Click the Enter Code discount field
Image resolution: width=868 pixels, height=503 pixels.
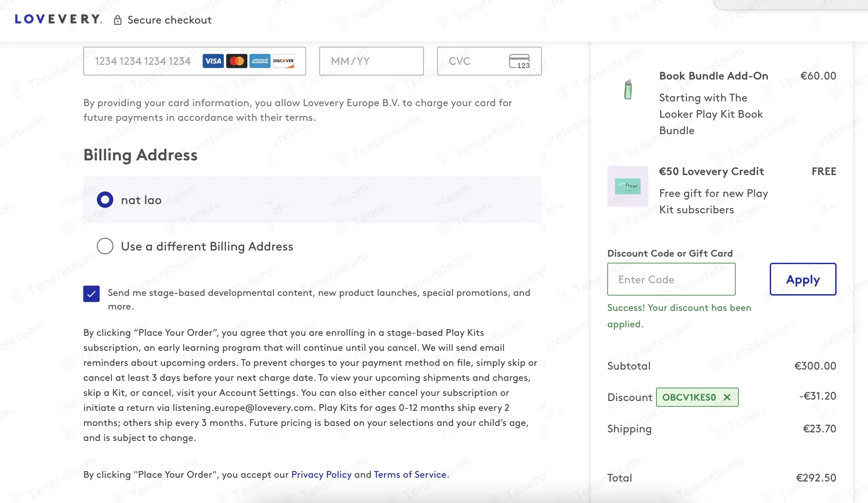671,279
